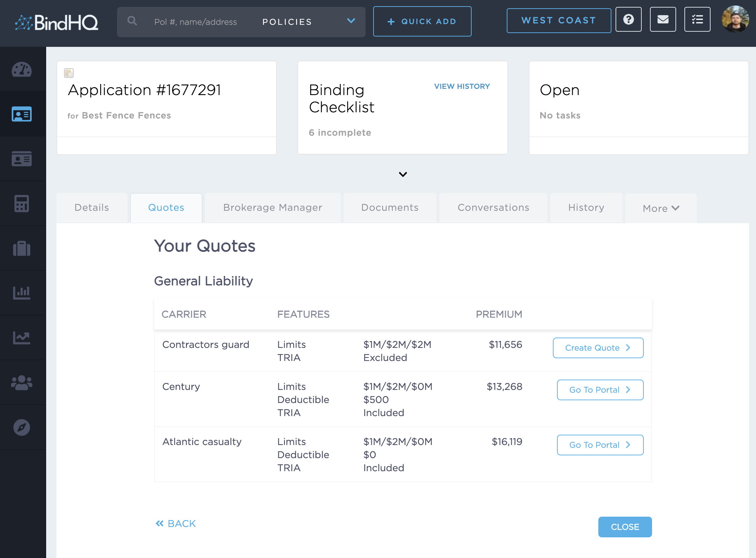The width and height of the screenshot is (756, 558).
Task: Click the $500 deductible value for Century
Action: pyautogui.click(x=376, y=400)
